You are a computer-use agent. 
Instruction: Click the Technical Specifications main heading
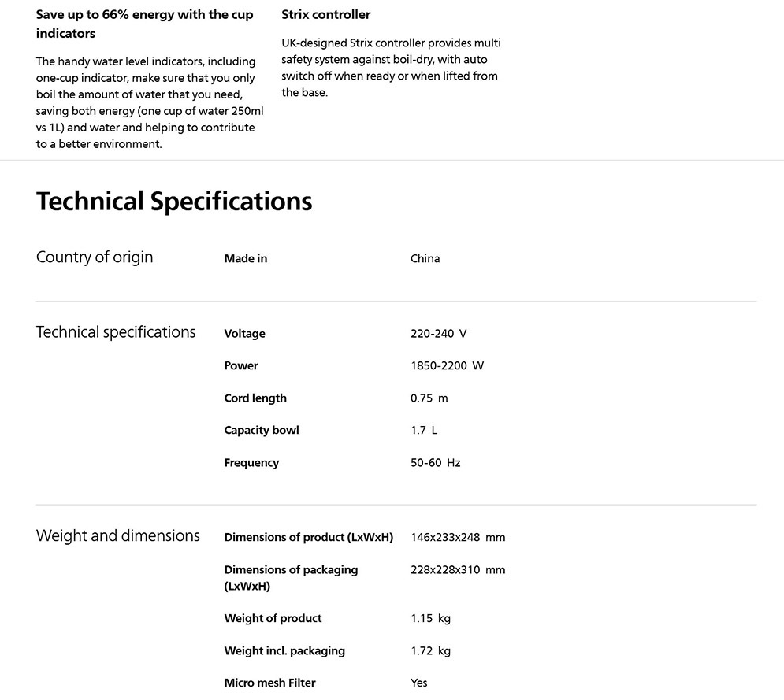pos(174,202)
